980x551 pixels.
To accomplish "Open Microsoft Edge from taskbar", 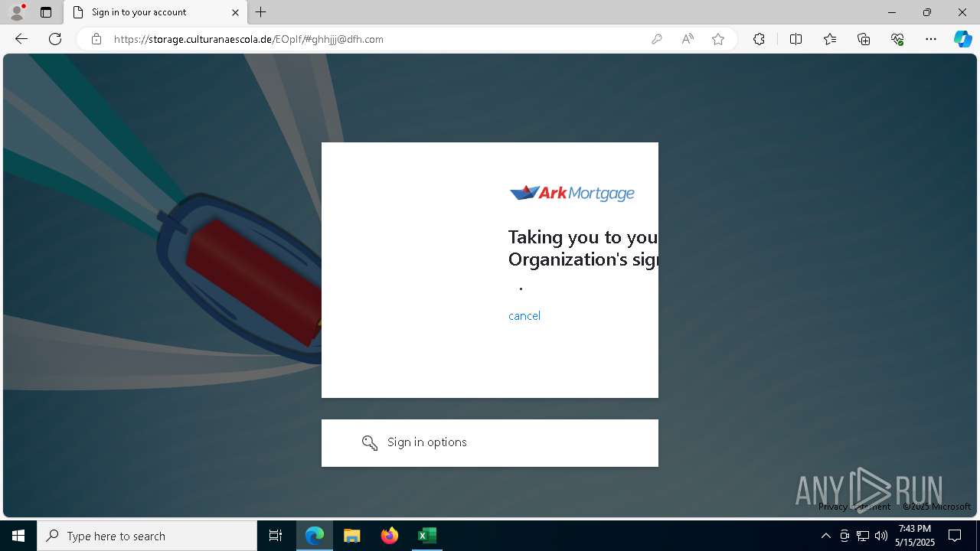I will coord(315,536).
